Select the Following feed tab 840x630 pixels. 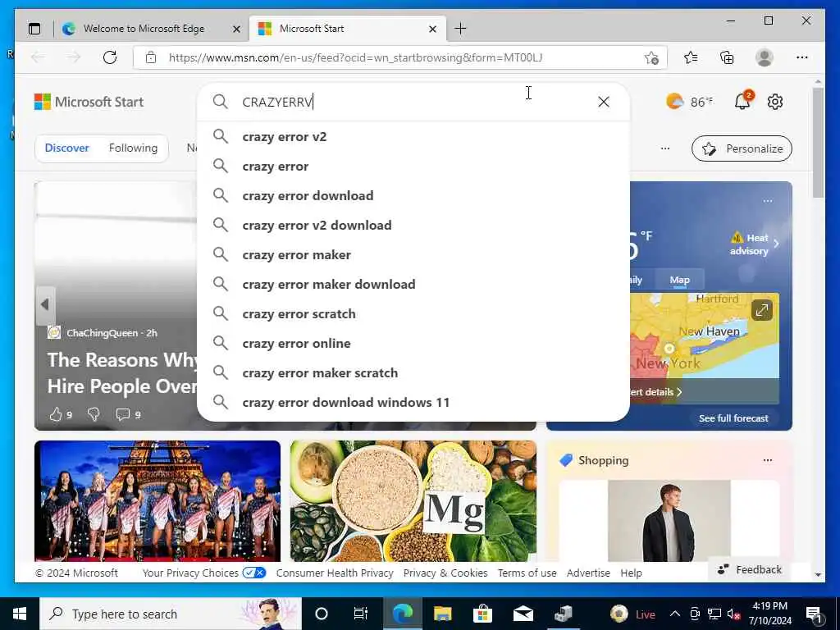134,148
